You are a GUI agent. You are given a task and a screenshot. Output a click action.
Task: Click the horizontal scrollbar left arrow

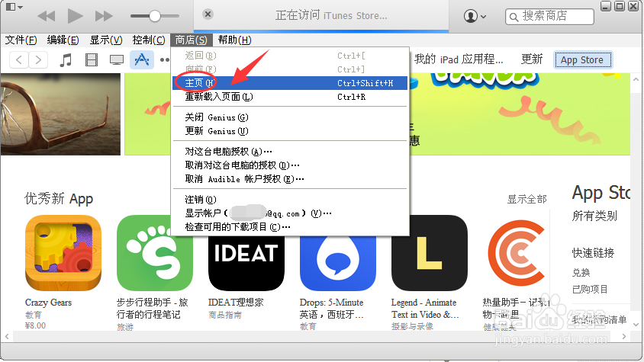point(7,337)
